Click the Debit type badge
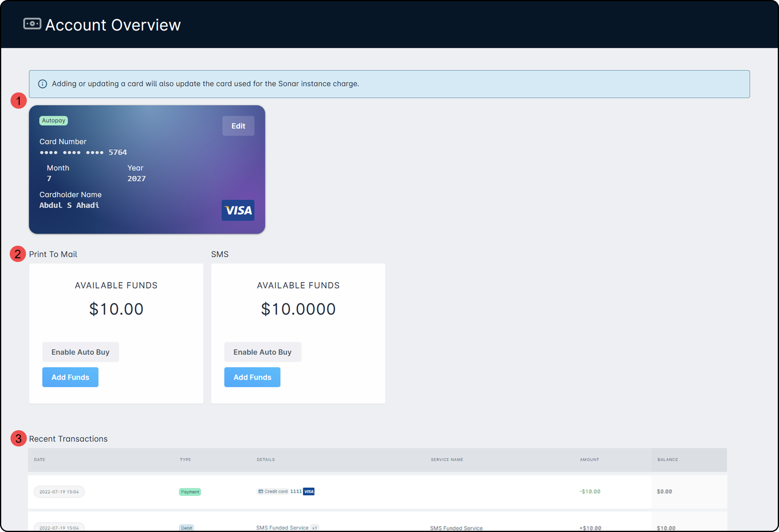Viewport: 779px width, 532px height. (x=187, y=528)
